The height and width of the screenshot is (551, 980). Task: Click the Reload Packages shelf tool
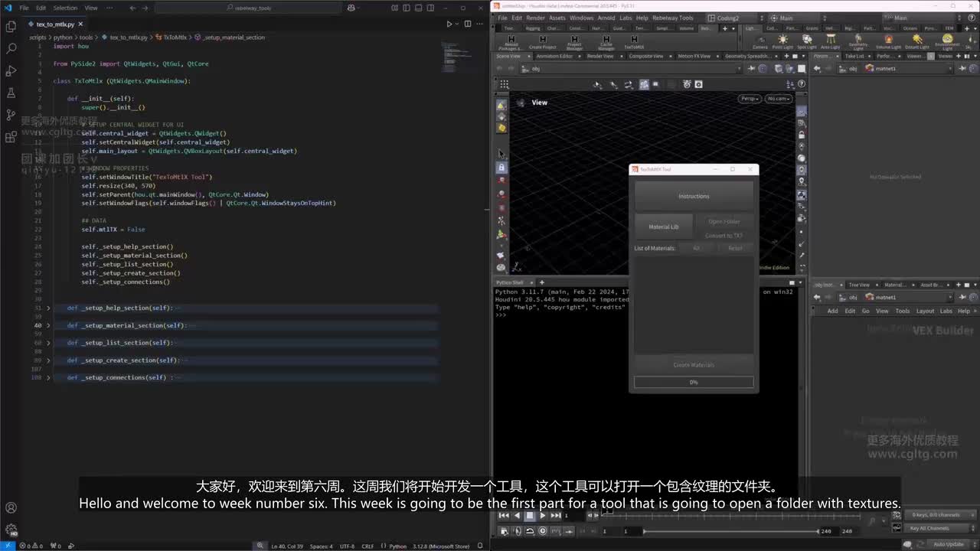click(x=511, y=42)
